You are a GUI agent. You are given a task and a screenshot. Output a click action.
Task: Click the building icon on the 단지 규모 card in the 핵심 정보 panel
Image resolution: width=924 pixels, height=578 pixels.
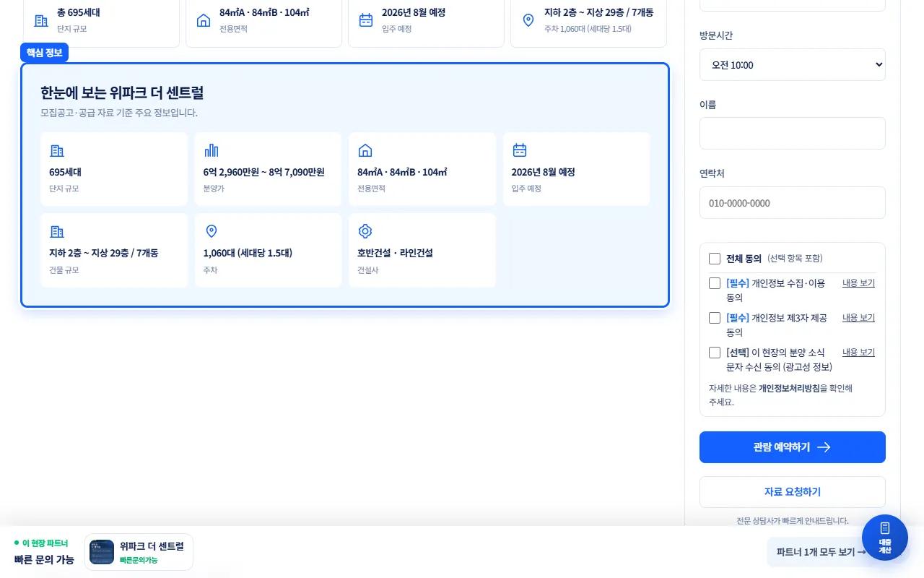56,150
